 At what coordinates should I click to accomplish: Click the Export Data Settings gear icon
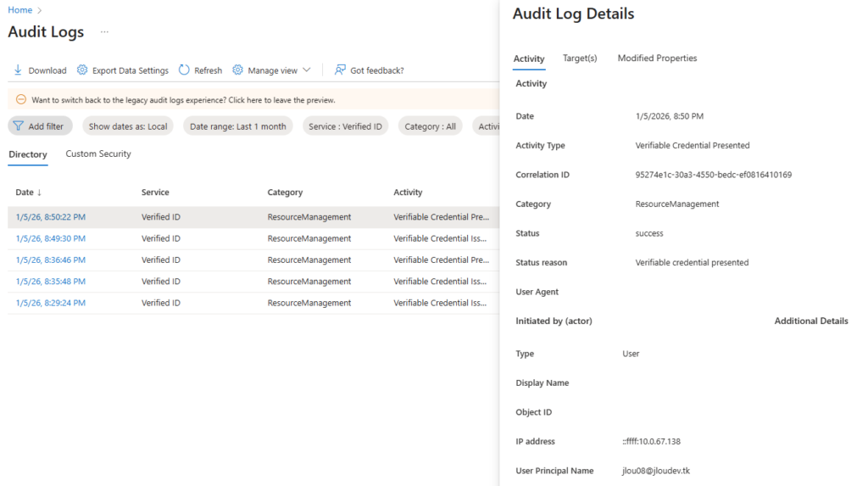pyautogui.click(x=82, y=70)
